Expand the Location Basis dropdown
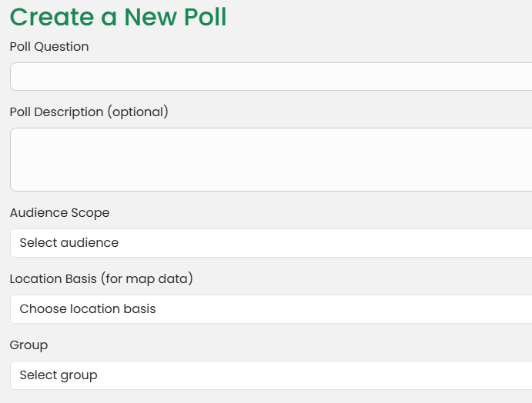Viewport: 532px width, 403px height. (271, 309)
